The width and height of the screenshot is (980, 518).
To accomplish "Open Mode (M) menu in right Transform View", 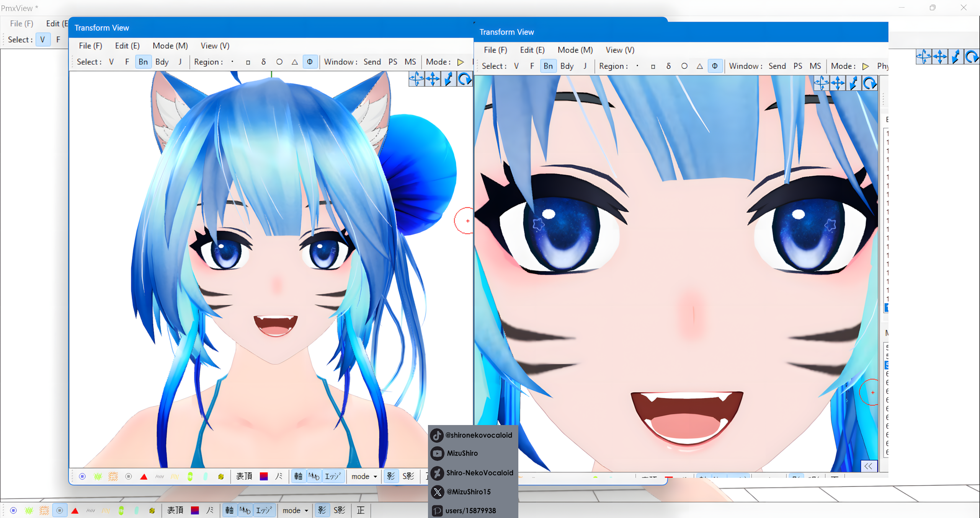I will tap(575, 50).
